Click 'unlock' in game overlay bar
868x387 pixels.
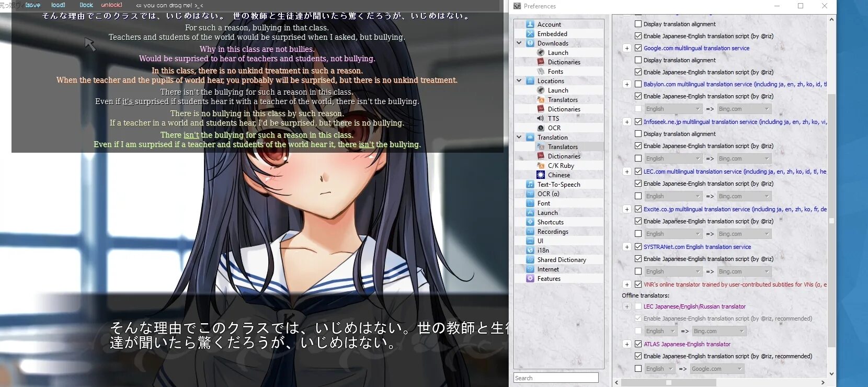pyautogui.click(x=111, y=5)
